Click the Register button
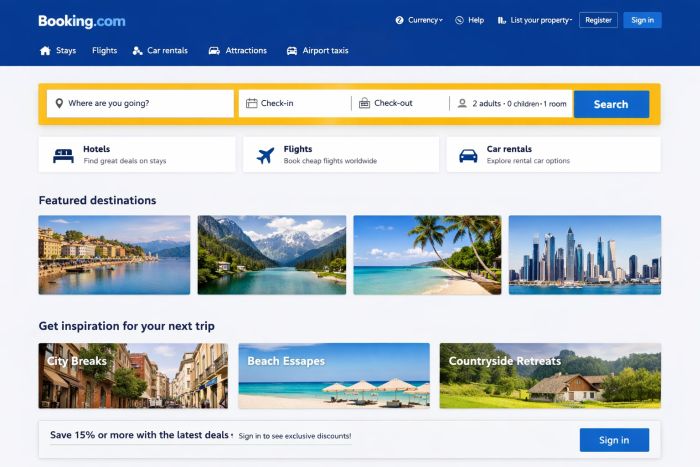Image resolution: width=700 pixels, height=467 pixels. coord(598,20)
